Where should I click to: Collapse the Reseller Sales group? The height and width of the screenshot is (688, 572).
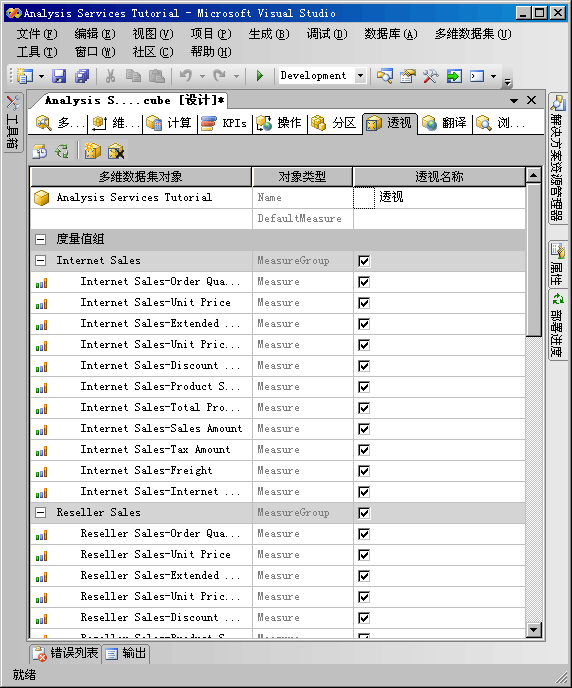pos(40,512)
